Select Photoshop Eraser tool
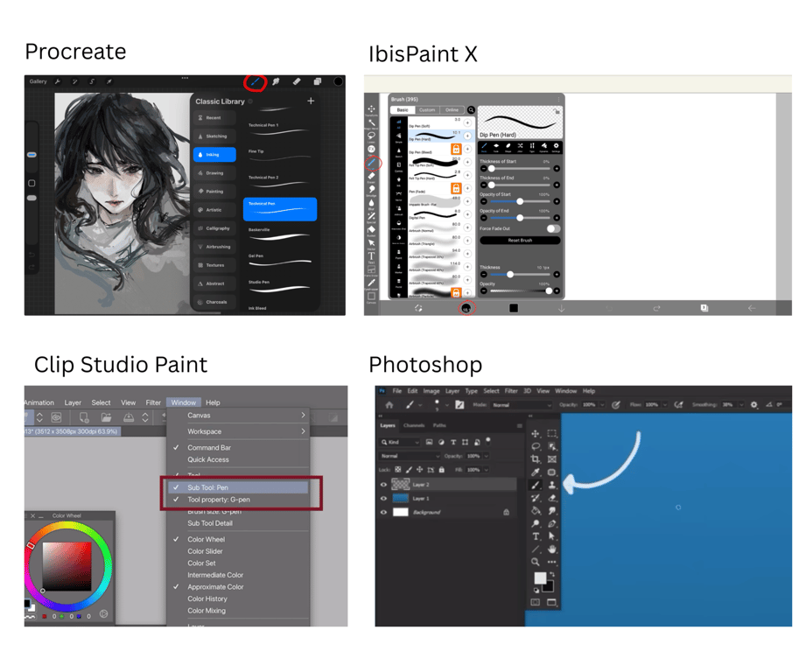806x672 pixels. coord(551,498)
